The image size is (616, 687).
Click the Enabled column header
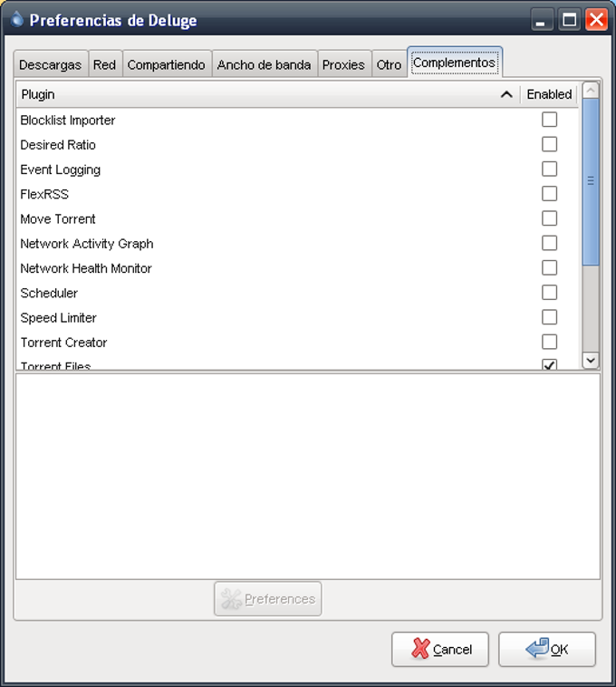coord(549,94)
